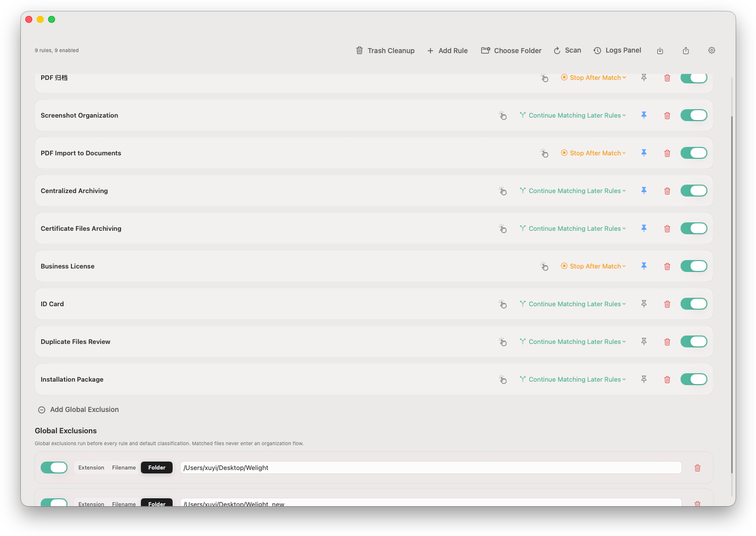Open Stop After Match dropdown for Business License
This screenshot has width=756, height=536.
point(594,267)
